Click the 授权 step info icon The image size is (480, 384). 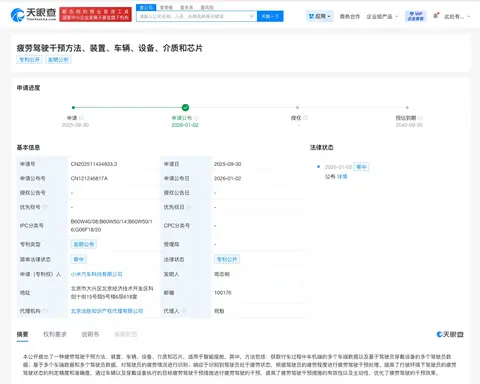click(x=305, y=118)
